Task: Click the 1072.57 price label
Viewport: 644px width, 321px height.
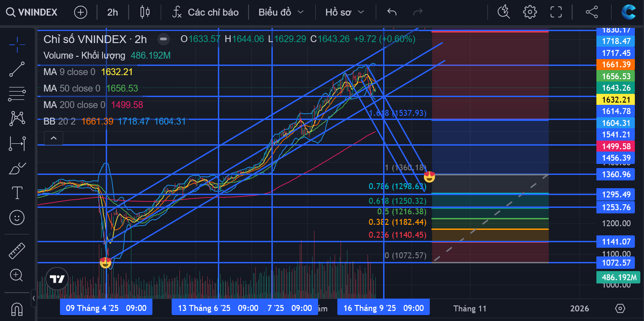Action: 616,263
